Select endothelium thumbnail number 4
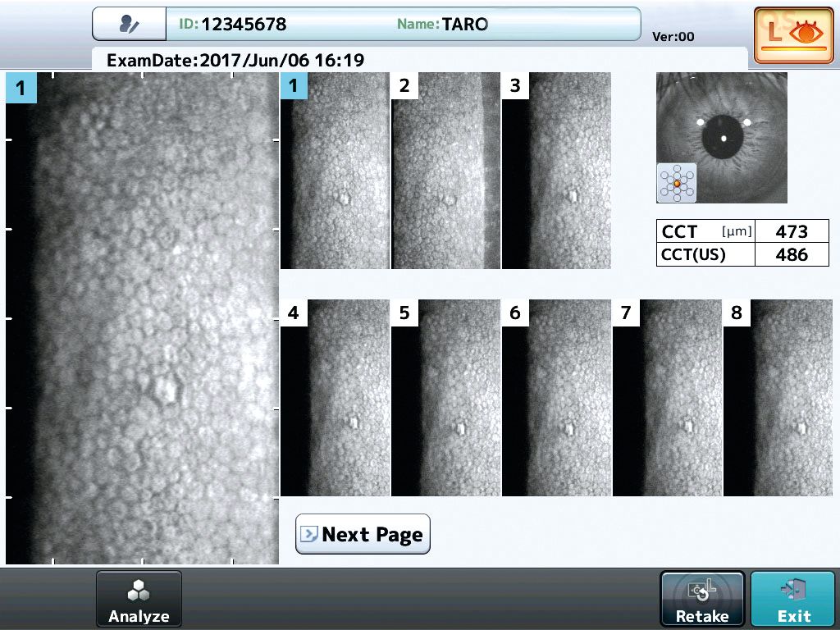Viewport: 840px width, 630px height. pos(335,398)
